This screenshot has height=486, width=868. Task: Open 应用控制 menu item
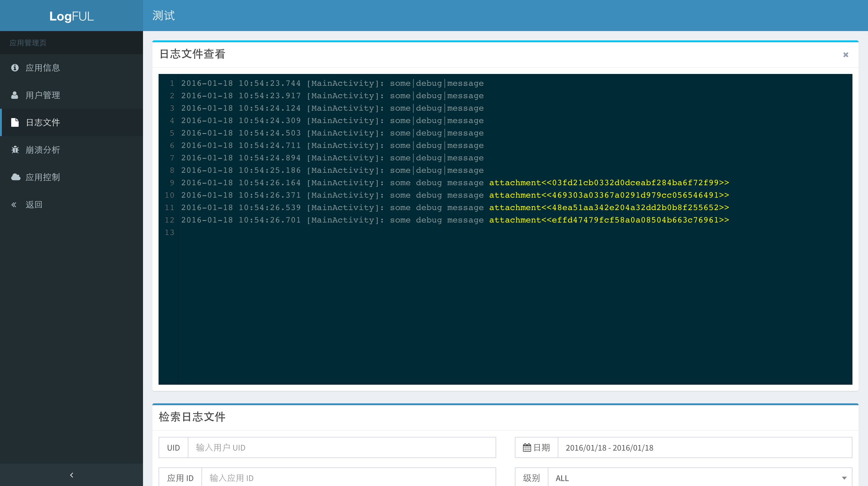click(x=72, y=177)
